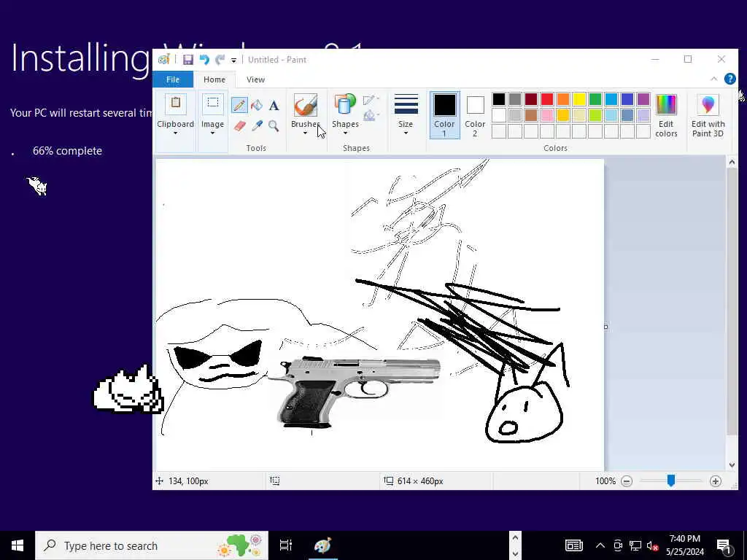Pick the black color swatch
The image size is (747, 560).
pos(499,99)
